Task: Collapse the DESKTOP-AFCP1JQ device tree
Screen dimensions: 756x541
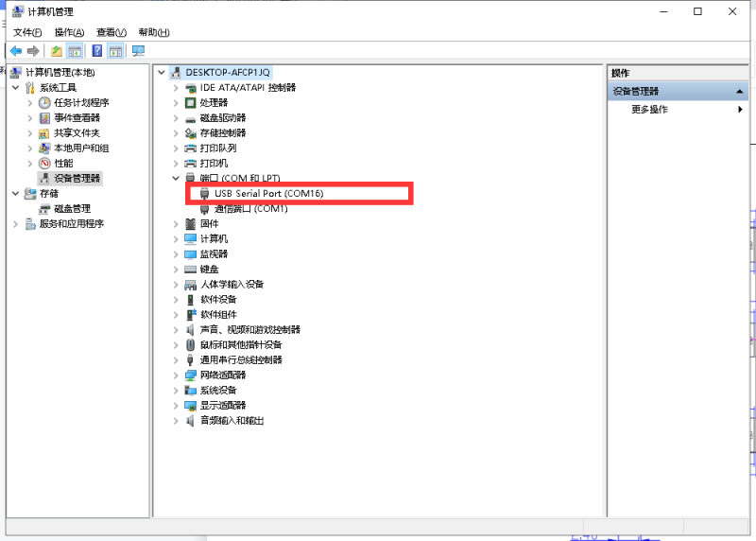Action: [162, 73]
